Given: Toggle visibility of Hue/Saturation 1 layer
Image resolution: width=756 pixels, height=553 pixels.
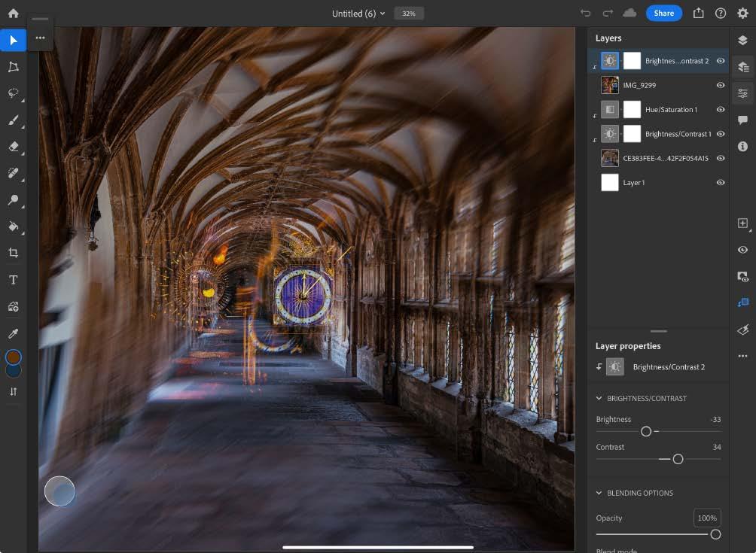Looking at the screenshot, I should [721, 110].
